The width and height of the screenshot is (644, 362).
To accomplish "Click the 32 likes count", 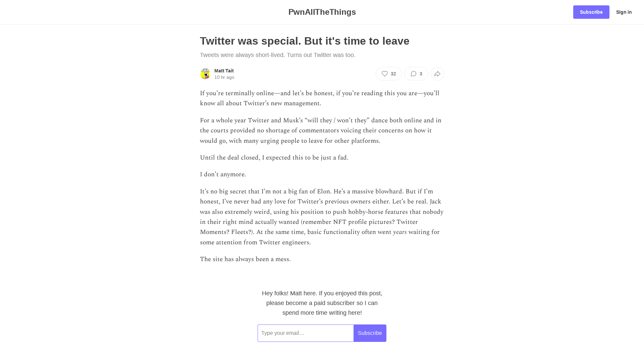I will [x=393, y=74].
